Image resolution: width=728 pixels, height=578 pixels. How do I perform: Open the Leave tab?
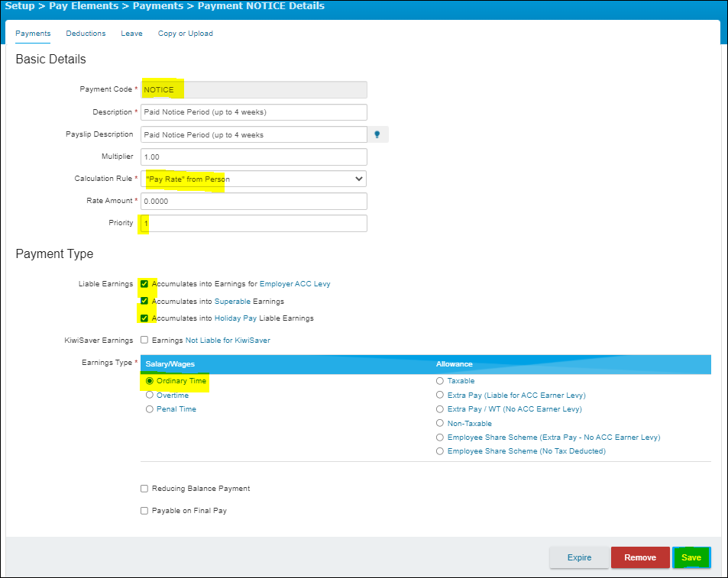point(131,34)
